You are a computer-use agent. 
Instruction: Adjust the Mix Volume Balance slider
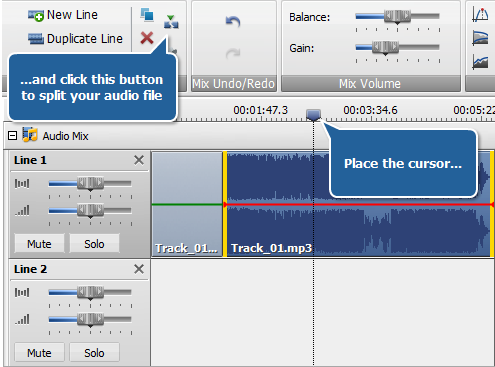397,16
